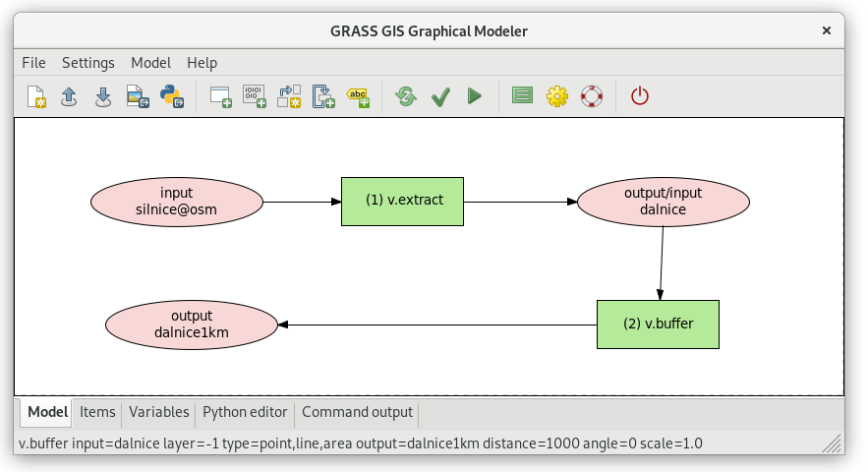Select the output/input dalnice data ellipse

tap(664, 202)
